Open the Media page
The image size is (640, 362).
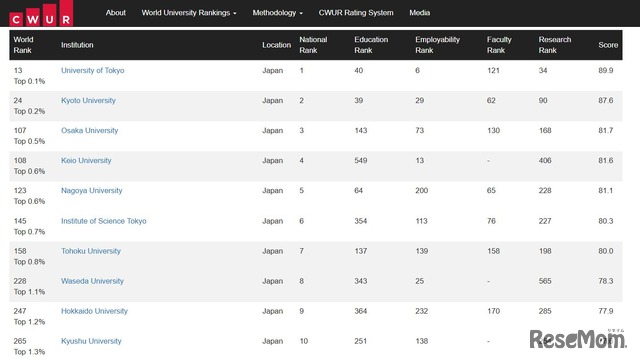coord(420,13)
